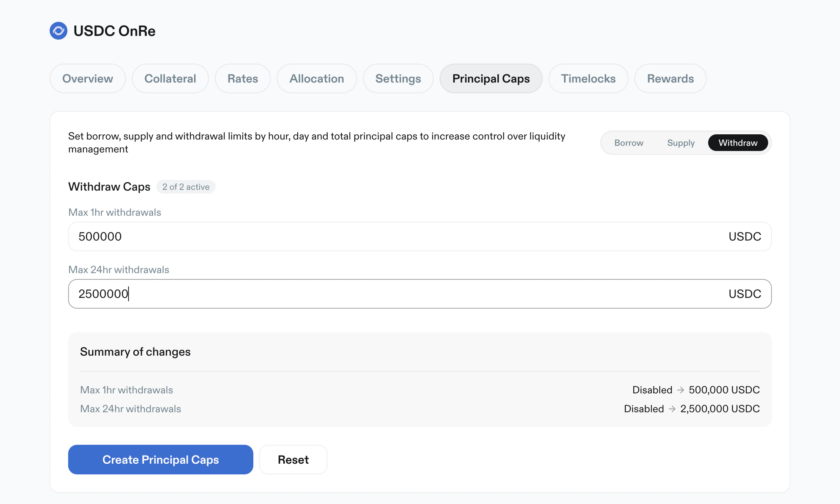
Task: Click the Create Principal Caps button
Action: pos(160,460)
